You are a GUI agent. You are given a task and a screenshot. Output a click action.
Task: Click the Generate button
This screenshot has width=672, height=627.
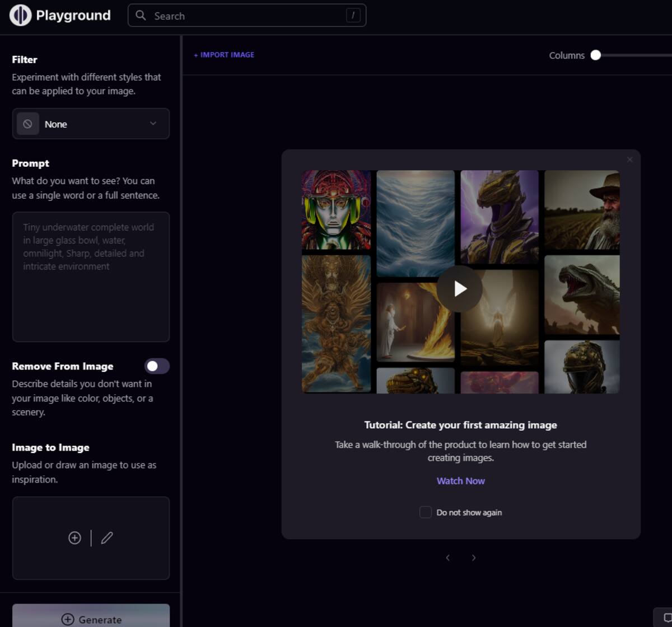91,616
